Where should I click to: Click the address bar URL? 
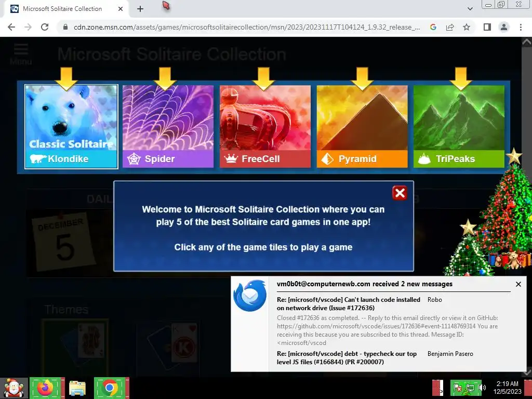pyautogui.click(x=247, y=27)
